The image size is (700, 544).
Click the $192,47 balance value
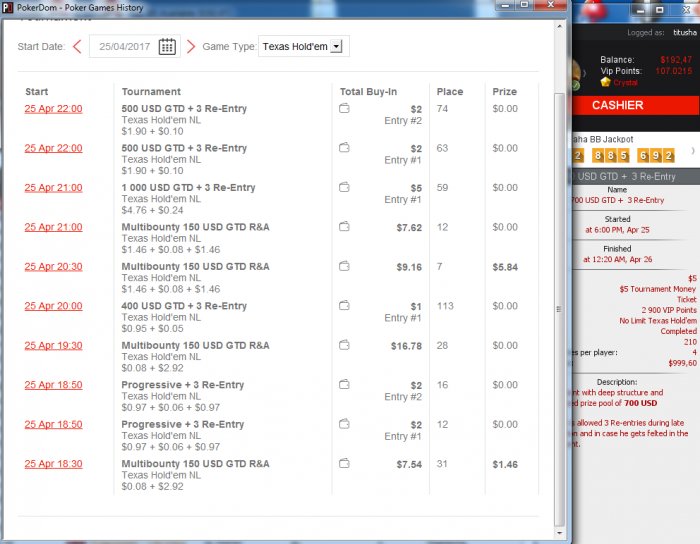[676, 60]
